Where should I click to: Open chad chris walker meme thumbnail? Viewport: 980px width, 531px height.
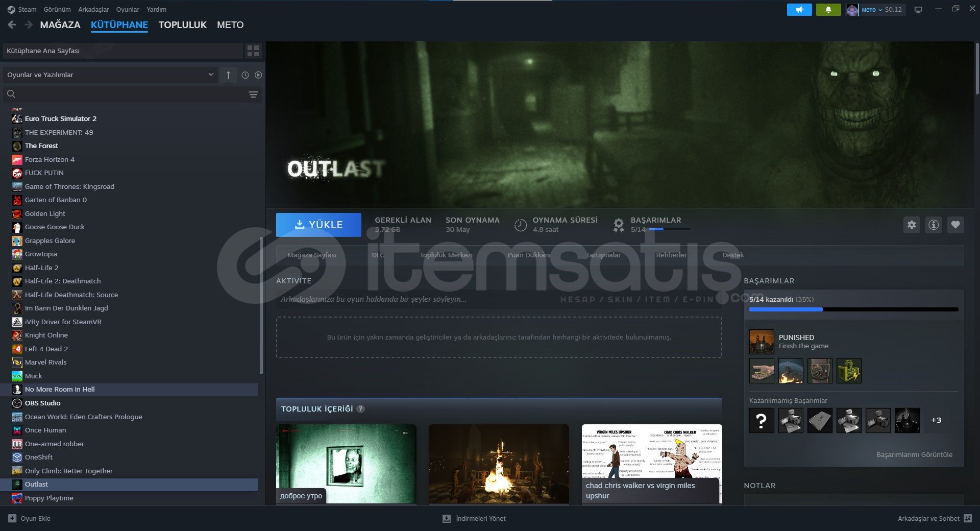point(652,464)
